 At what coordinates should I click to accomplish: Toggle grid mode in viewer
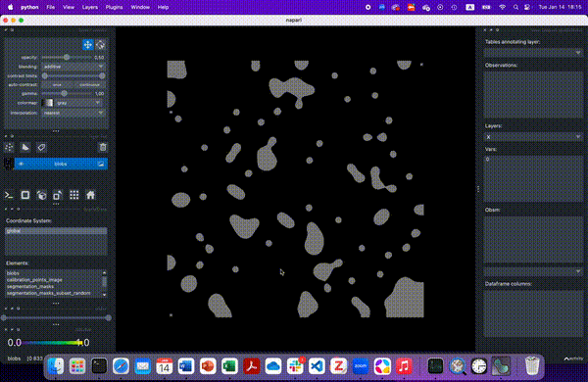tap(74, 195)
